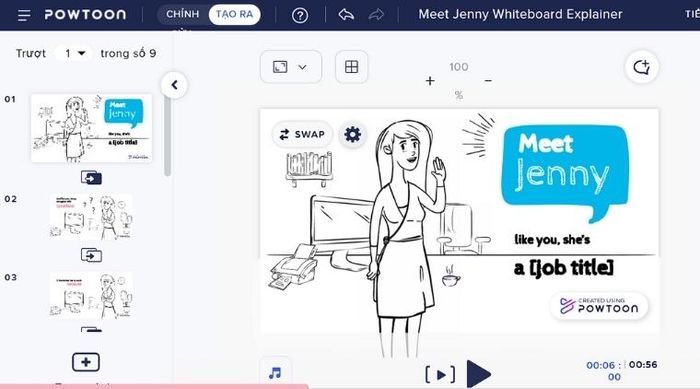Select the bookshelf drawing on canvas
This screenshot has height=389, width=700.
(309, 168)
